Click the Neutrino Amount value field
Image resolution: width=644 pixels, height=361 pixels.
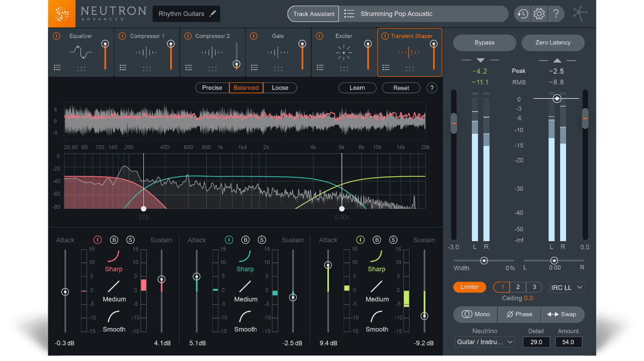pyautogui.click(x=569, y=342)
